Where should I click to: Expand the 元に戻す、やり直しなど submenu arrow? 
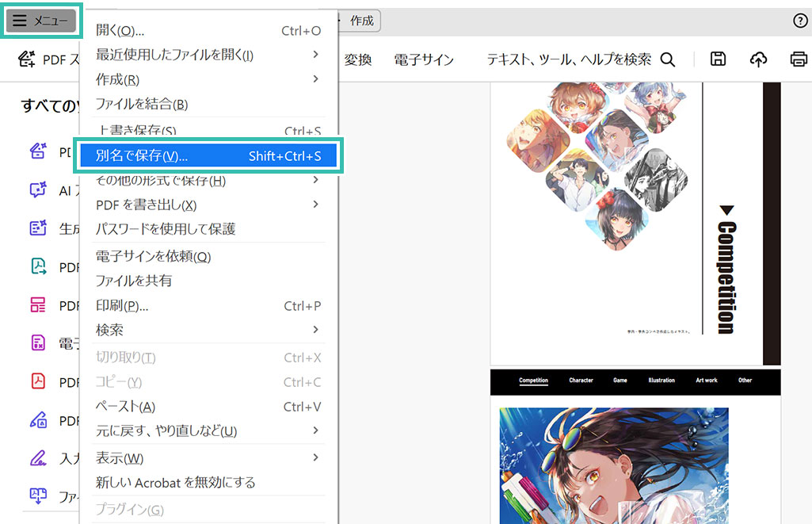315,430
